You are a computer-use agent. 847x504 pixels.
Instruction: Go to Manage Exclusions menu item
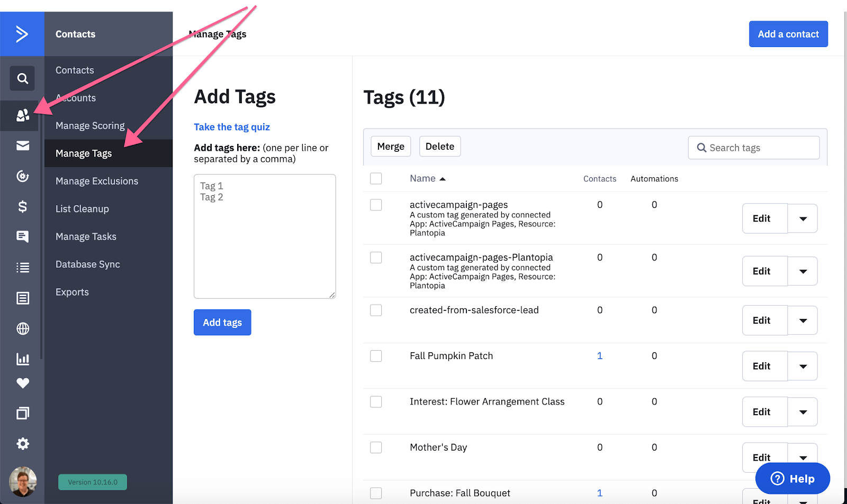click(x=97, y=181)
